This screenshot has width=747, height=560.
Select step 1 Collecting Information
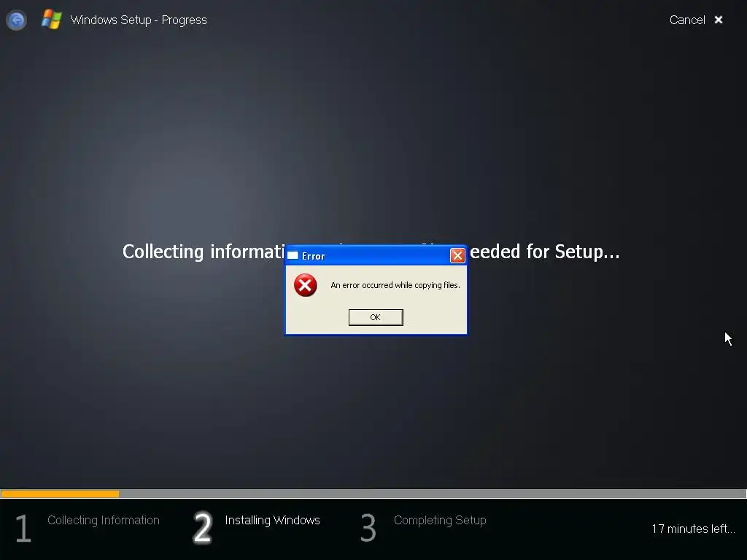click(88, 526)
